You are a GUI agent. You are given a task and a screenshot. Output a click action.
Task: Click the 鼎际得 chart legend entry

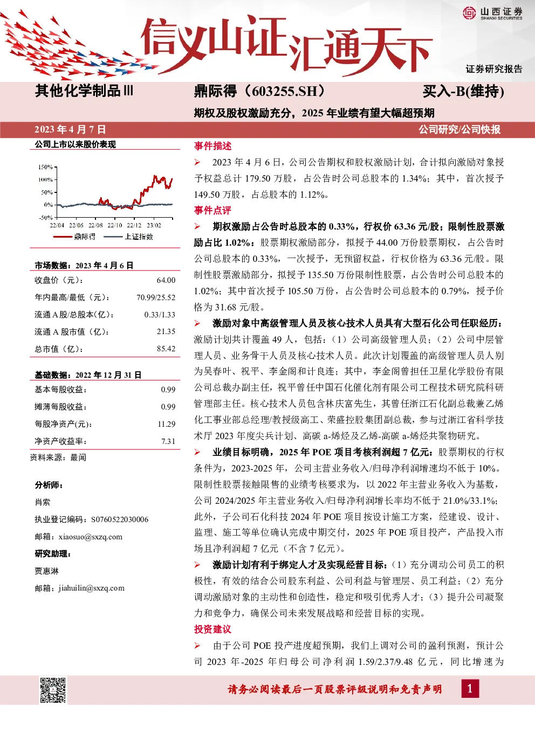pos(74,237)
